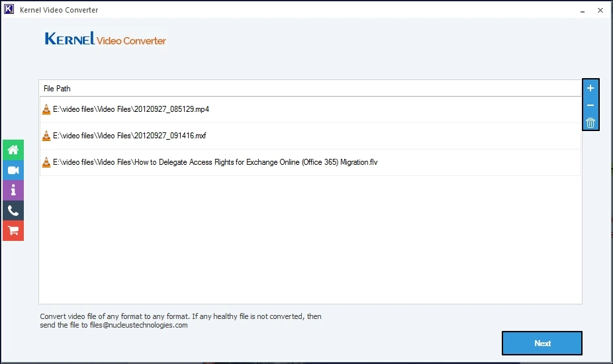Click the VLC cone icon beside Migration.flv
The height and width of the screenshot is (364, 613).
point(46,162)
